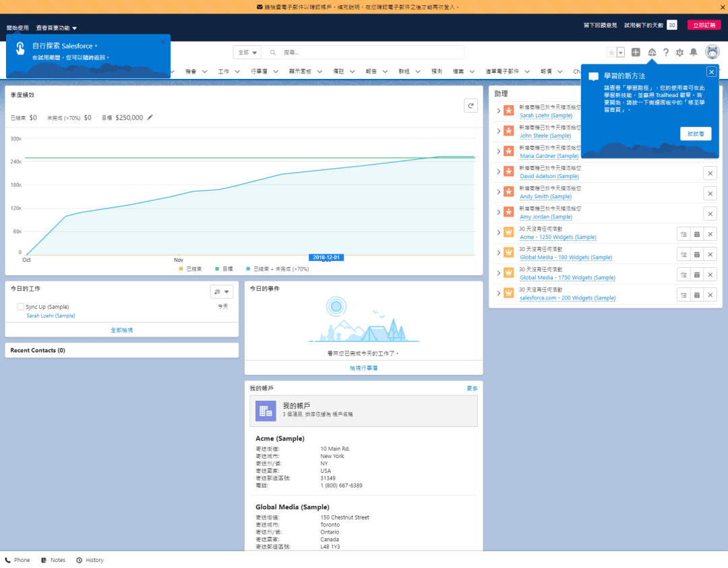Open the Phone utility bar item

pyautogui.click(x=17, y=560)
